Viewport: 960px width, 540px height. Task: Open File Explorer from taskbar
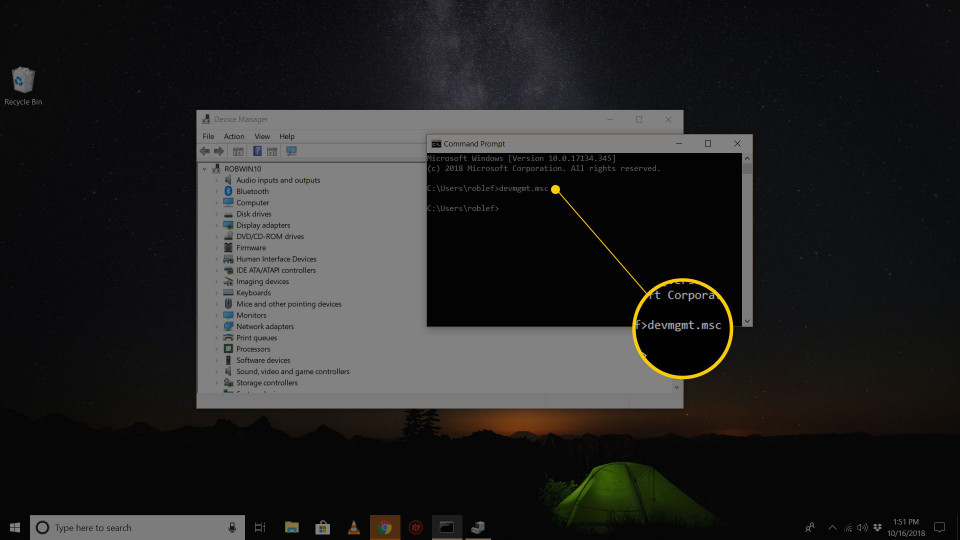pos(291,528)
